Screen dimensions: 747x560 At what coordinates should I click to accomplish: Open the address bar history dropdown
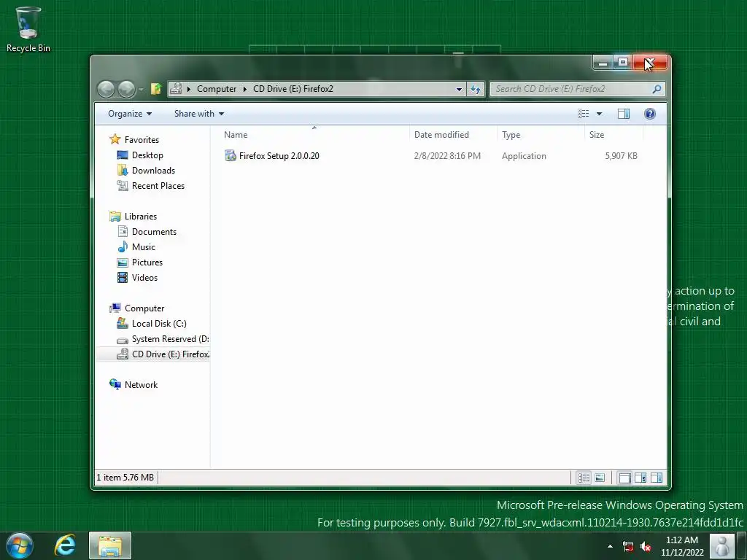tap(459, 89)
